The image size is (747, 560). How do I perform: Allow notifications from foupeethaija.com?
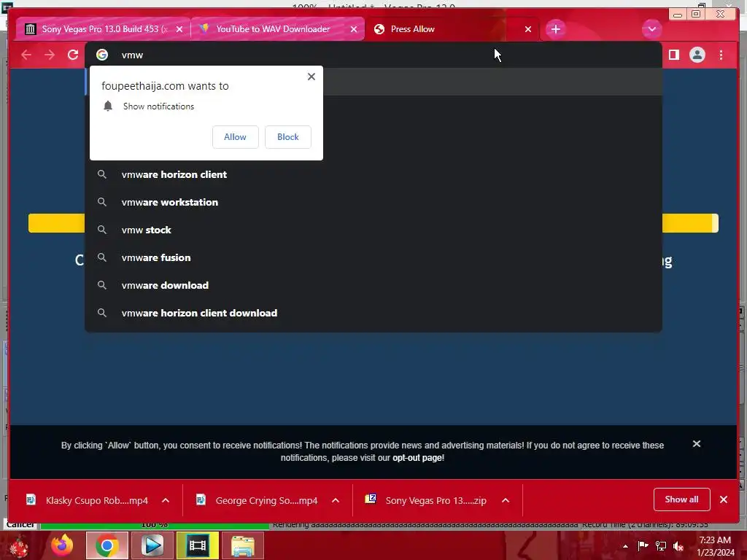[236, 137]
